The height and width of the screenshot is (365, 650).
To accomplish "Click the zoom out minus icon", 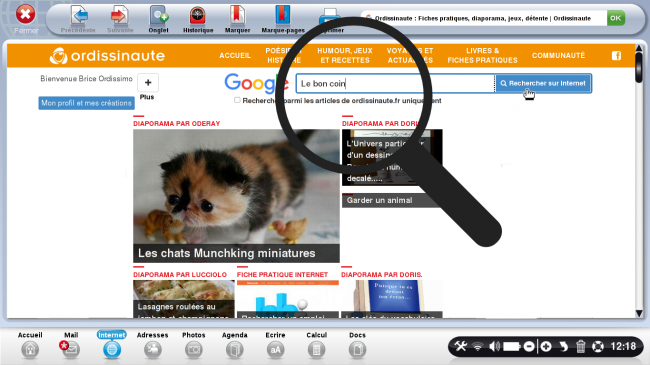I will [x=529, y=346].
